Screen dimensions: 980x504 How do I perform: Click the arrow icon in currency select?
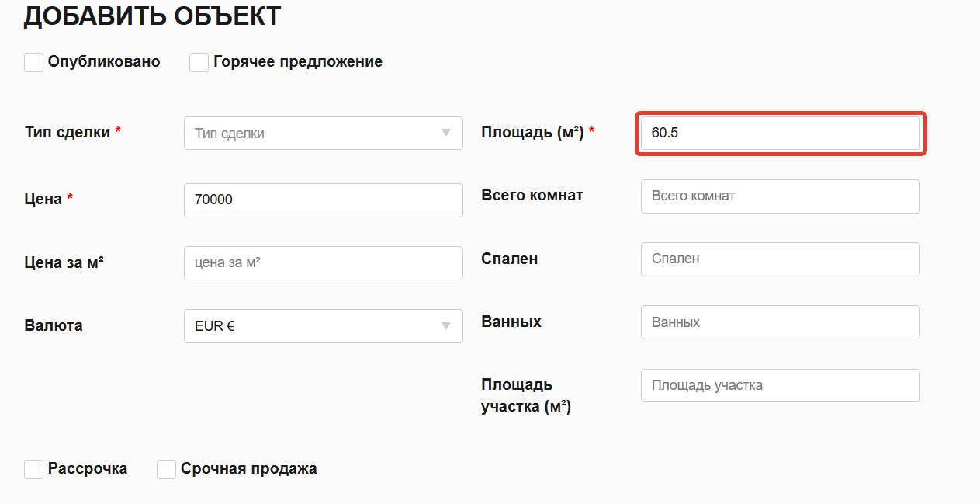point(446,326)
